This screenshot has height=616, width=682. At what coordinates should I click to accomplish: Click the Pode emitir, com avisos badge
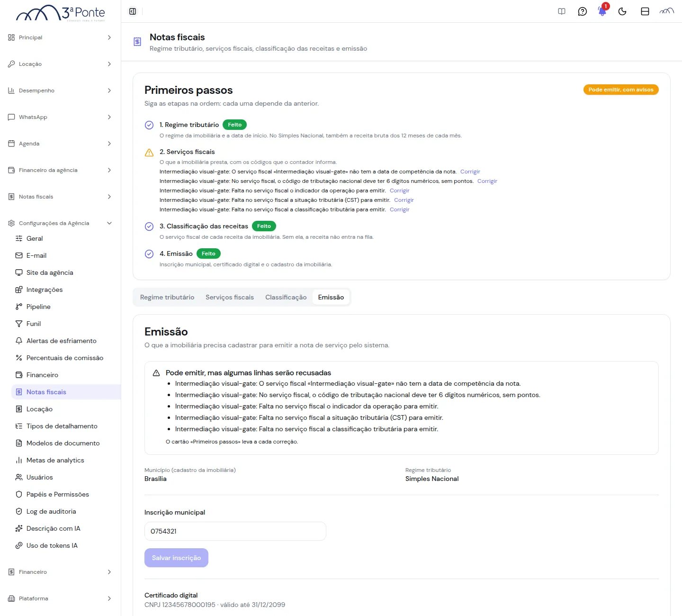[x=621, y=90]
